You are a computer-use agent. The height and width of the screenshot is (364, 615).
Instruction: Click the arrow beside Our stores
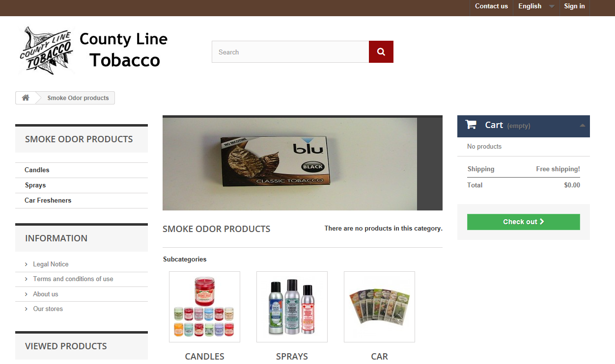(x=26, y=309)
